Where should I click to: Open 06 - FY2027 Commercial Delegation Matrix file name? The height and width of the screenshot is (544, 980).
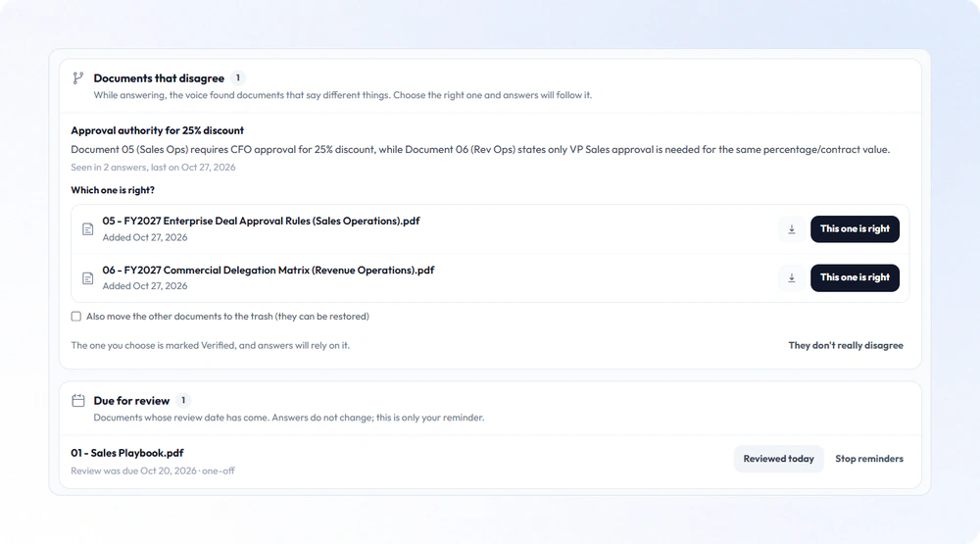click(269, 271)
